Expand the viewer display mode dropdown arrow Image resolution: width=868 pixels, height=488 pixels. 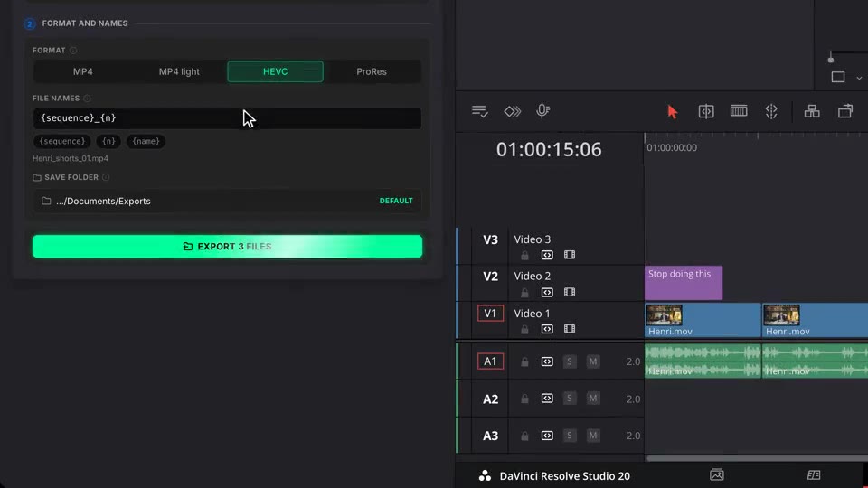859,78
